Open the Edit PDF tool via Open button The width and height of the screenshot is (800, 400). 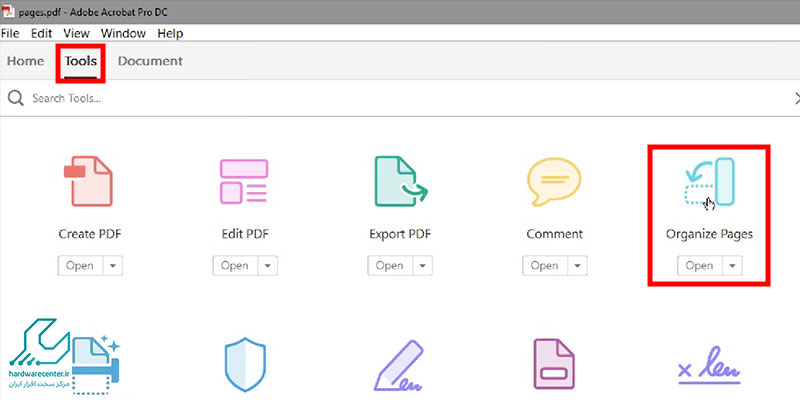click(235, 266)
